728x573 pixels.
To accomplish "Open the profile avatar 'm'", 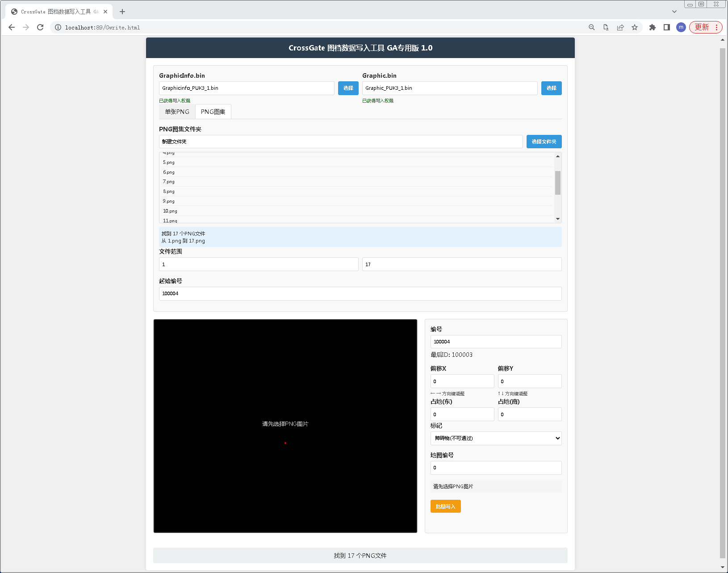I will [681, 27].
